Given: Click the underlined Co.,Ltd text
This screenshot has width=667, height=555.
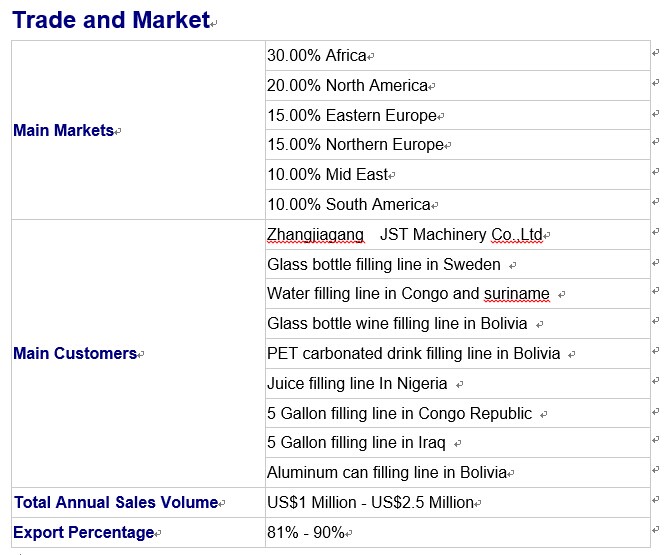Looking at the screenshot, I should point(517,235).
